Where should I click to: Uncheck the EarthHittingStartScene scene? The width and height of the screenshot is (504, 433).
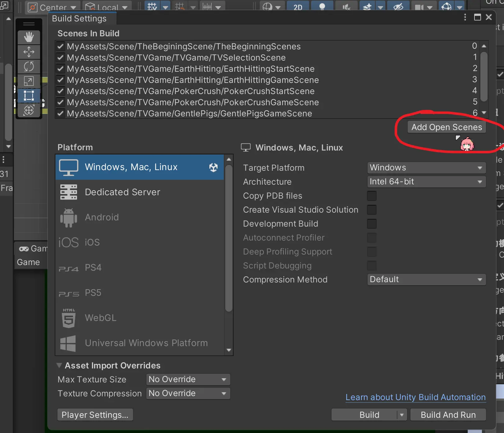61,69
